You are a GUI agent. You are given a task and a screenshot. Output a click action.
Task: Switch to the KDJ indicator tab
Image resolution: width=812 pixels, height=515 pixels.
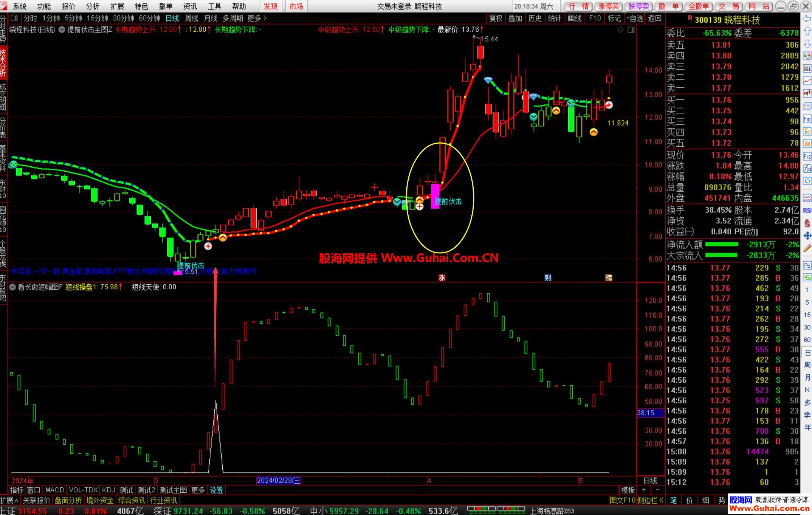pyautogui.click(x=108, y=490)
